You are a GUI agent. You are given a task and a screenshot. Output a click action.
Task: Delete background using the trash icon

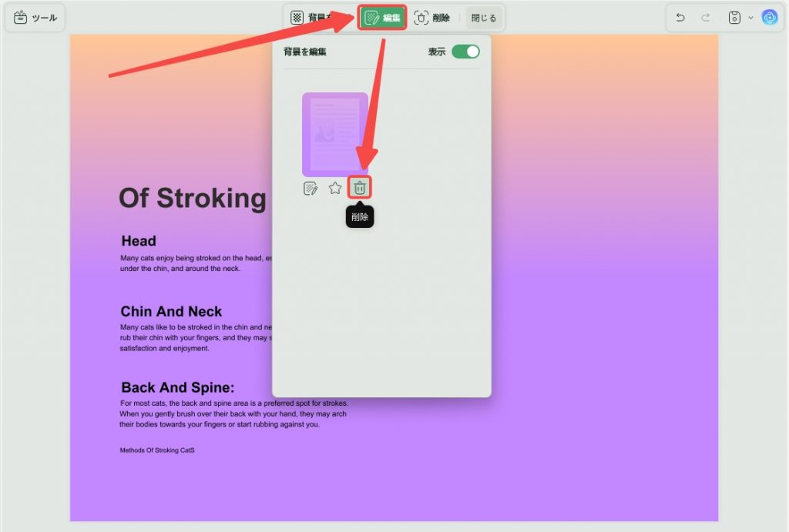coord(359,188)
